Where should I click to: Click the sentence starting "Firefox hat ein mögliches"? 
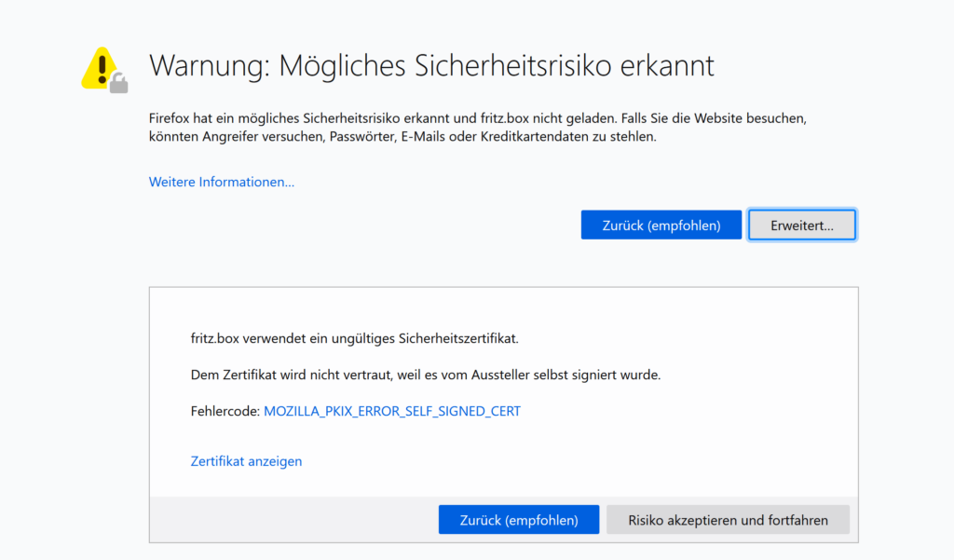coord(279,119)
